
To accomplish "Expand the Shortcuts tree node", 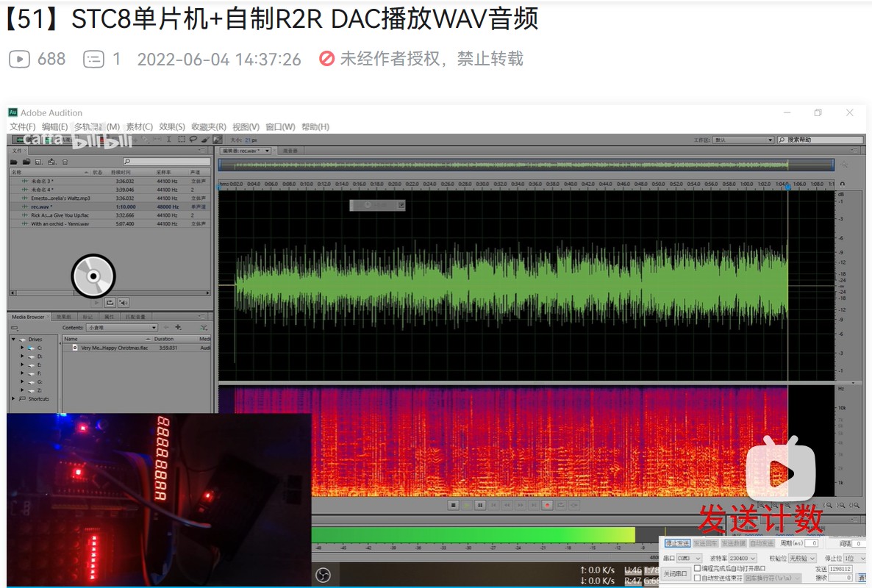I will (x=13, y=398).
